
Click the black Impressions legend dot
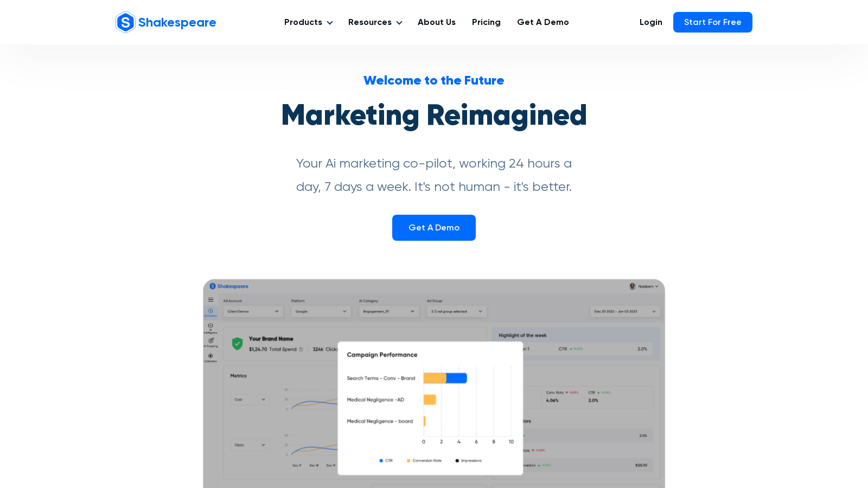click(x=457, y=461)
